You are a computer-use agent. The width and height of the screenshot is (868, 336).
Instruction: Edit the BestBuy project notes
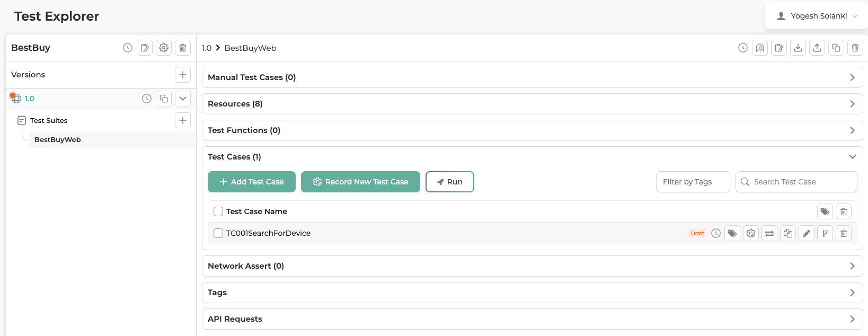pyautogui.click(x=145, y=48)
